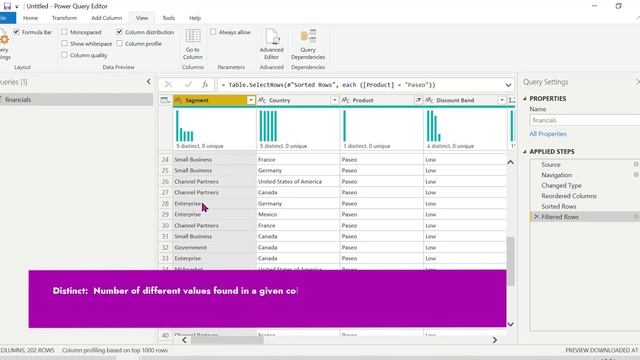
Task: Switch to Add Column tab
Action: (x=107, y=18)
